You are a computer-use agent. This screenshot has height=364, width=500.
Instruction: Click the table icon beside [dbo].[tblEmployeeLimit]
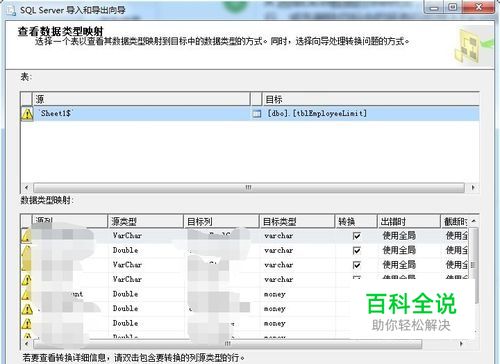point(256,114)
